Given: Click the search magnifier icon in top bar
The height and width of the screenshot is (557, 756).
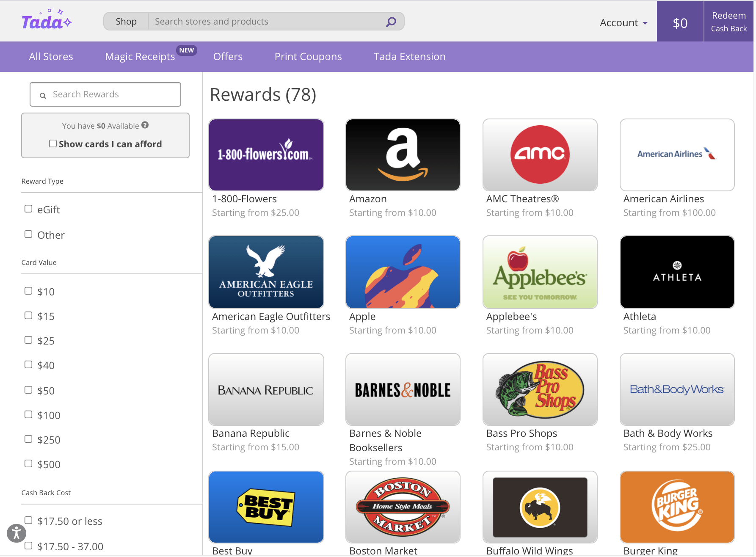Looking at the screenshot, I should [391, 21].
